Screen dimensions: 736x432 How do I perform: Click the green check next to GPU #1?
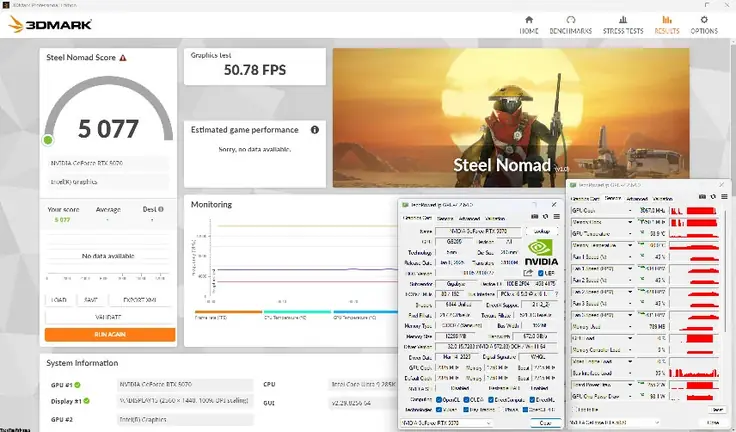(77, 385)
